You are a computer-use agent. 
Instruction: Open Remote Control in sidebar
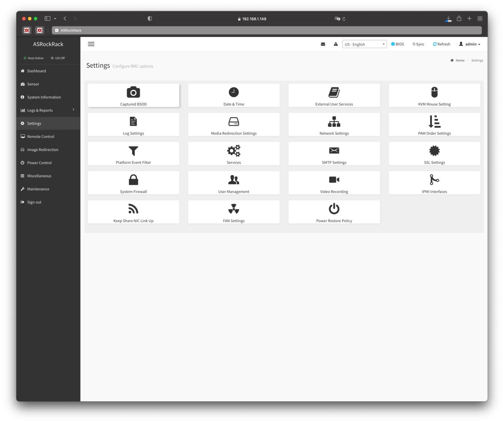[x=48, y=136]
